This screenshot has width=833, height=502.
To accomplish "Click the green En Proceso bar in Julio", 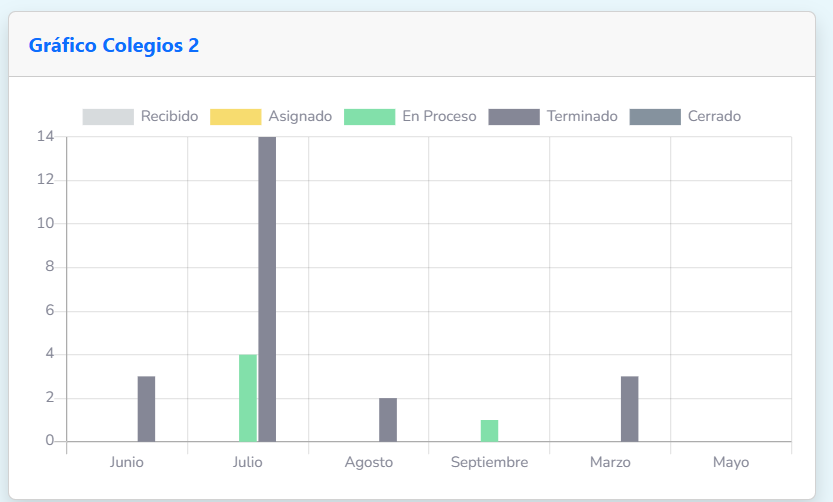I will 248,398.
